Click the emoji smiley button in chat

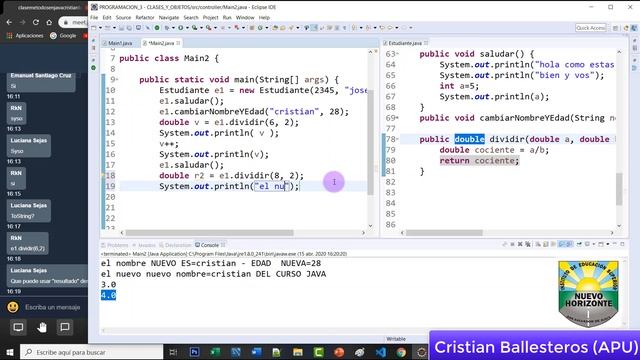pyautogui.click(x=13, y=307)
